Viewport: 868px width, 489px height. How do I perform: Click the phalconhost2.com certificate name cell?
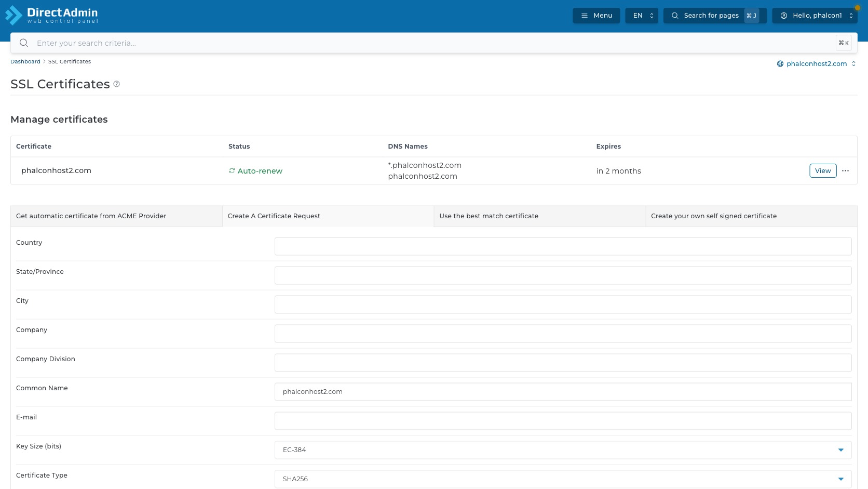[56, 170]
